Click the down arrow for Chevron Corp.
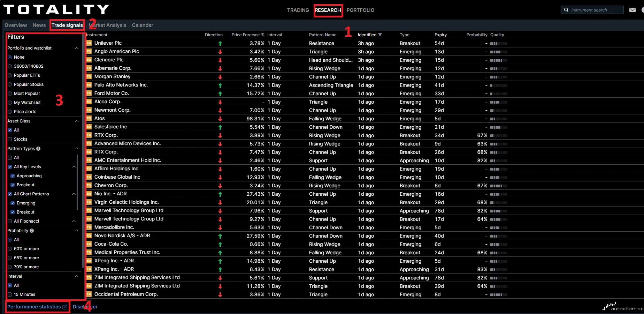This screenshot has width=644, height=314. pyautogui.click(x=220, y=186)
